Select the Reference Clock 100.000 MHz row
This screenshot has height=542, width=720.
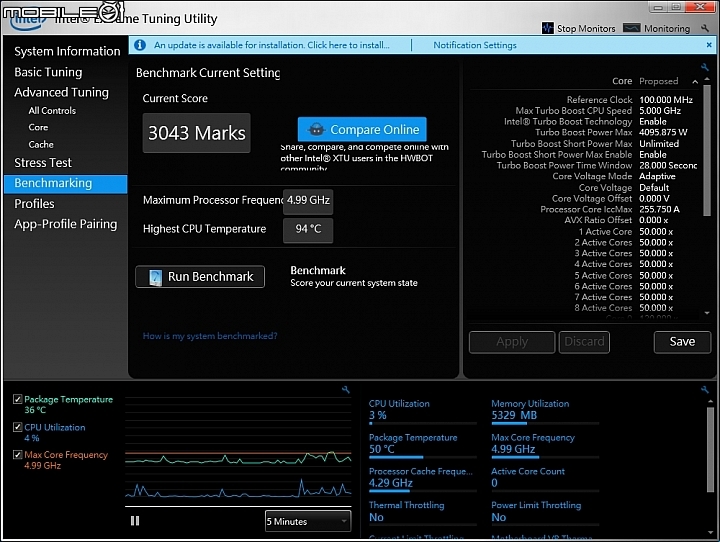point(630,100)
